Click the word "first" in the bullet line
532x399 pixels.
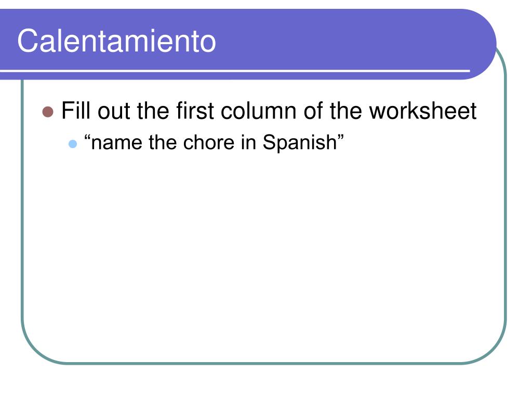pos(195,111)
